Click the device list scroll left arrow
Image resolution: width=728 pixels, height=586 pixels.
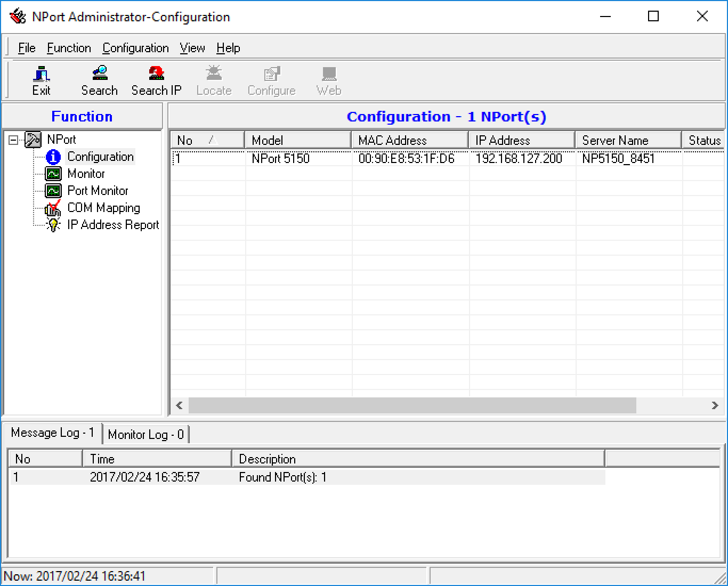click(x=179, y=405)
